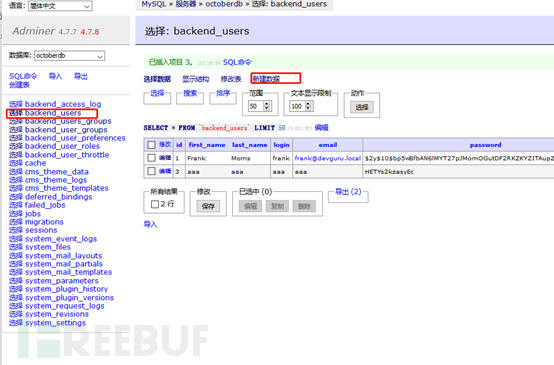Open the SQL命令 link in the green notice

click(x=237, y=63)
